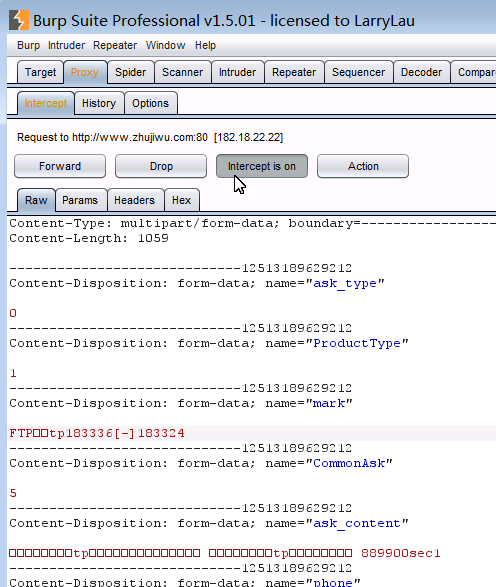
Task: Go to the Repeater tool tab
Action: click(294, 72)
